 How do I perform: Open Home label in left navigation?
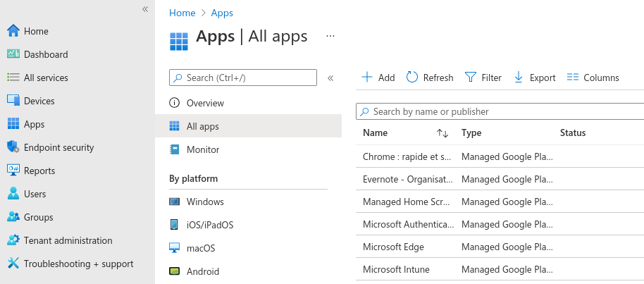coord(36,31)
